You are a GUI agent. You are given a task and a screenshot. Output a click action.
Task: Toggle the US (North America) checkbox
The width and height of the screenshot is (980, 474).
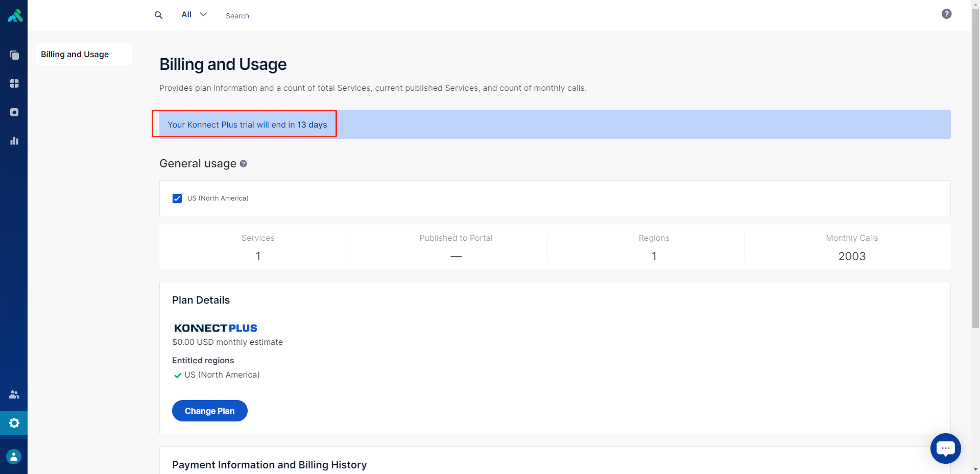tap(177, 198)
